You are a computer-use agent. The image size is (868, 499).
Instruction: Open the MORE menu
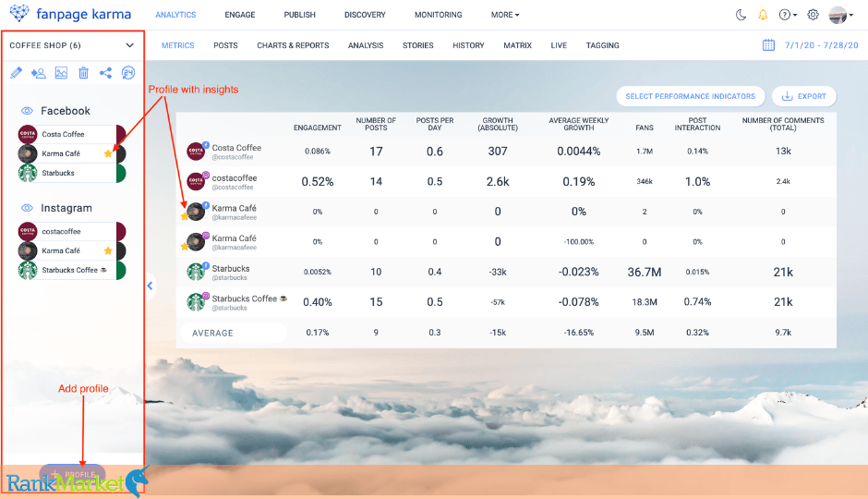(505, 15)
